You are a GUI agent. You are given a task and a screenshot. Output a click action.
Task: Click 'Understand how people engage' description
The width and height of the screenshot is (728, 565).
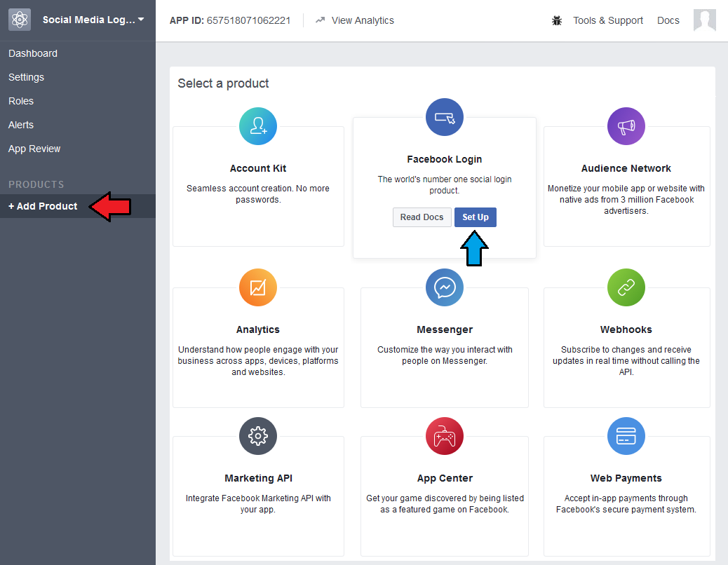click(258, 360)
